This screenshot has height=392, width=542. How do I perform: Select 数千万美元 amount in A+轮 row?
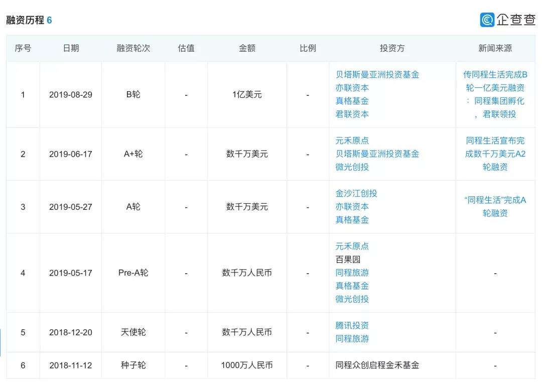click(247, 154)
